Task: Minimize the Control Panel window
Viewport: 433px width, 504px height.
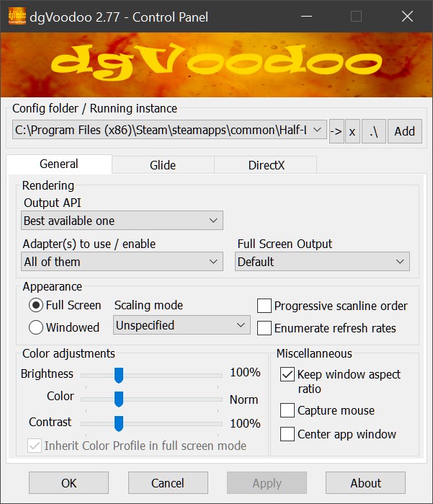Action: [306, 16]
